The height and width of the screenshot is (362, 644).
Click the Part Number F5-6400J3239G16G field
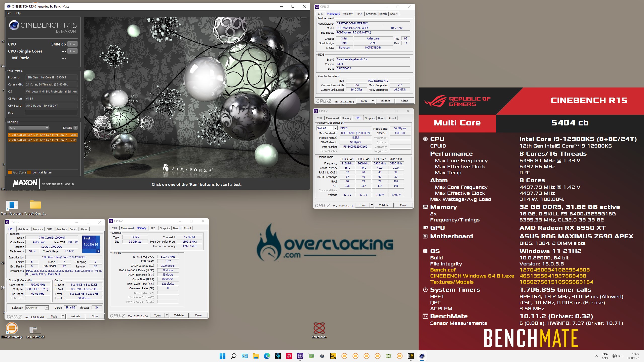point(355,147)
